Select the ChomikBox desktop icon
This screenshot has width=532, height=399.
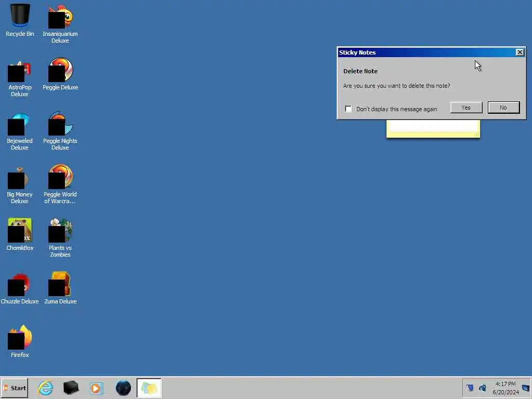pos(20,234)
